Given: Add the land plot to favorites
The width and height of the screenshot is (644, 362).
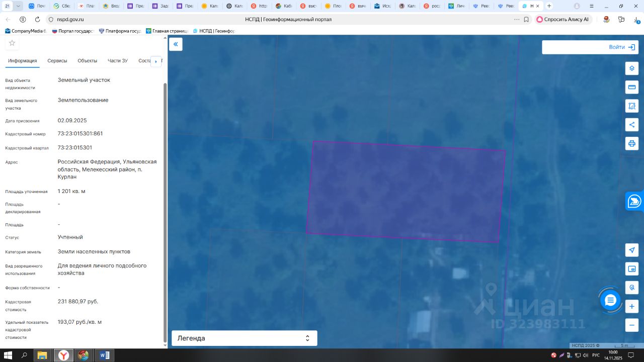Looking at the screenshot, I should [12, 43].
